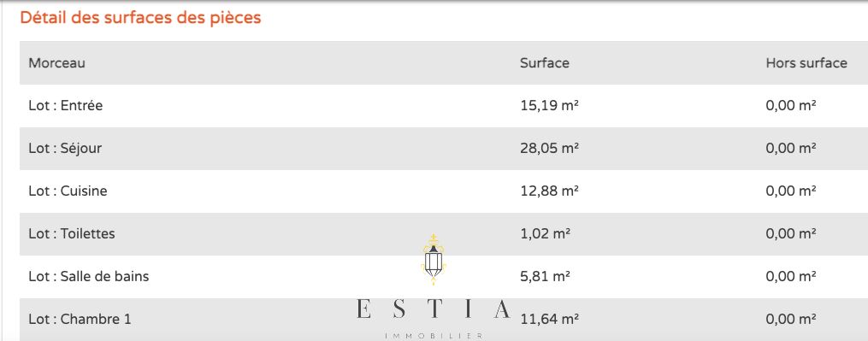Click the Hors surface column header
Image resolution: width=868 pixels, height=341 pixels.
pos(806,63)
